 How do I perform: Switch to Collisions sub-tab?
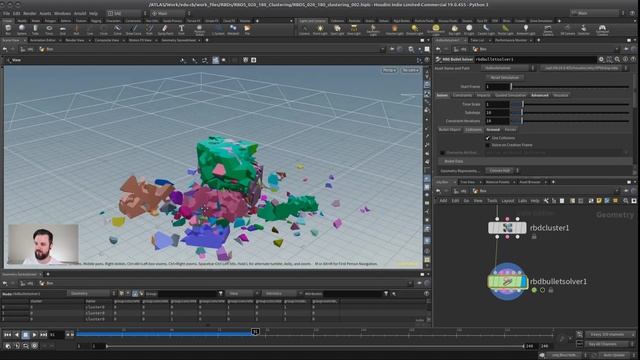point(473,130)
